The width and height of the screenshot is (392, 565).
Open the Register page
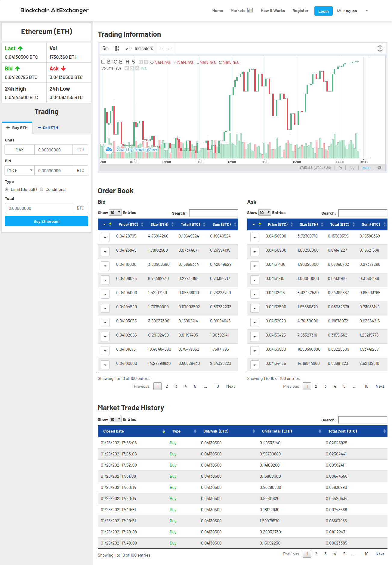point(301,11)
